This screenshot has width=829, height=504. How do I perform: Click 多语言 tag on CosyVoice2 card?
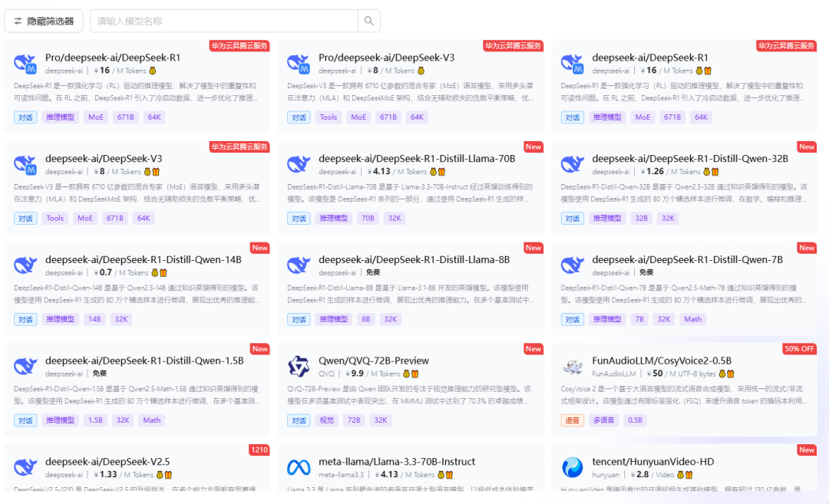click(x=604, y=420)
